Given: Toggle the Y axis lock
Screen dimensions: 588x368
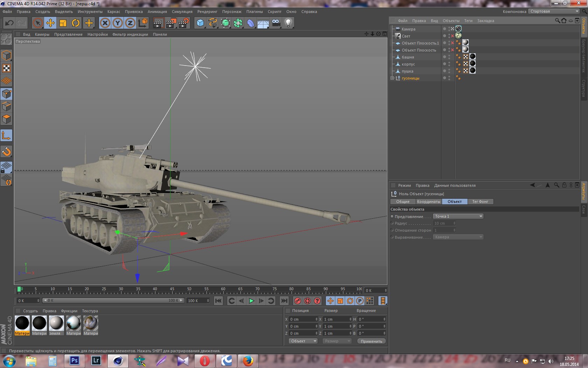Looking at the screenshot, I should [x=118, y=23].
